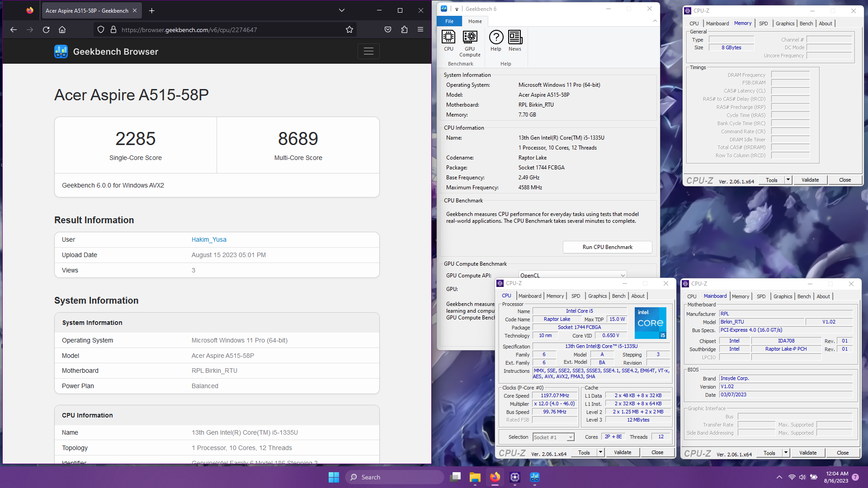Click the Run CPU Benchmark button
The height and width of the screenshot is (488, 868).
pos(607,247)
